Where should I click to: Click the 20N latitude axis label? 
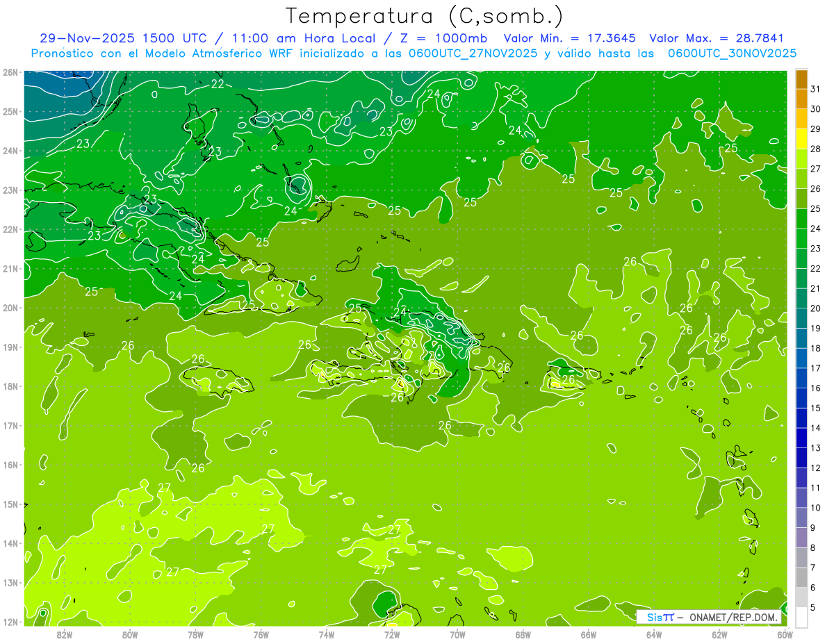(x=10, y=308)
